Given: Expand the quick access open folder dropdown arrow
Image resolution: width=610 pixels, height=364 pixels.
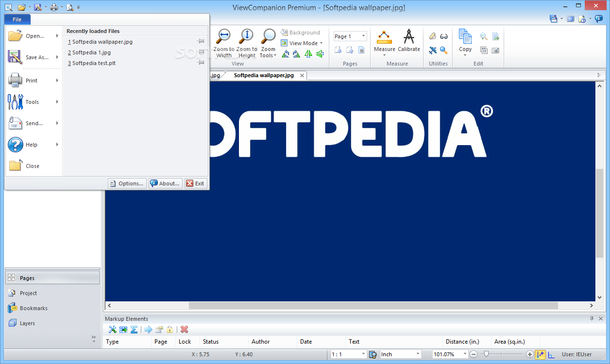Looking at the screenshot, I should tap(30, 7).
